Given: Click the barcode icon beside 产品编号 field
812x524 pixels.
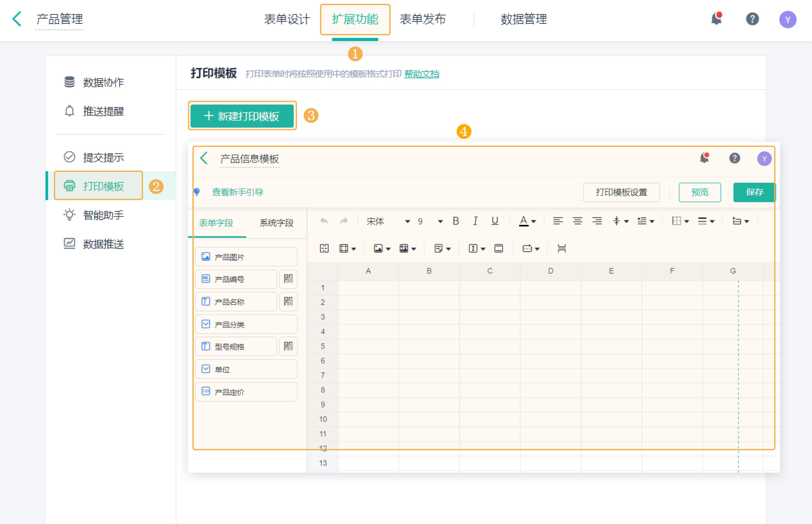Looking at the screenshot, I should (288, 279).
